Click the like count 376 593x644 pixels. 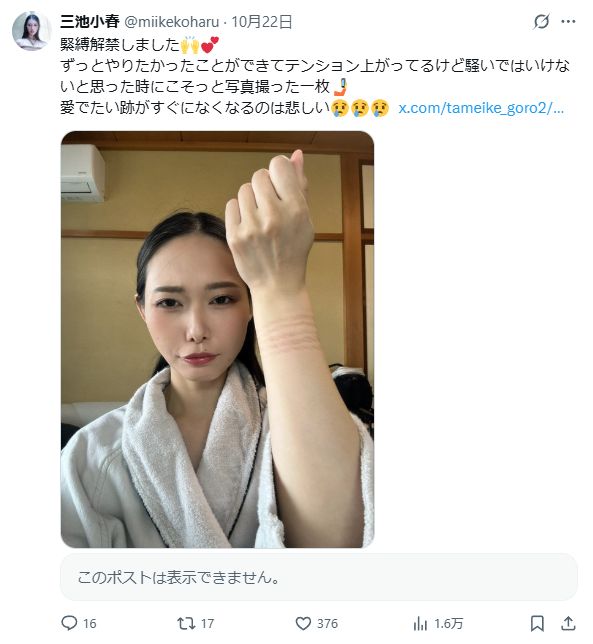coord(327,623)
